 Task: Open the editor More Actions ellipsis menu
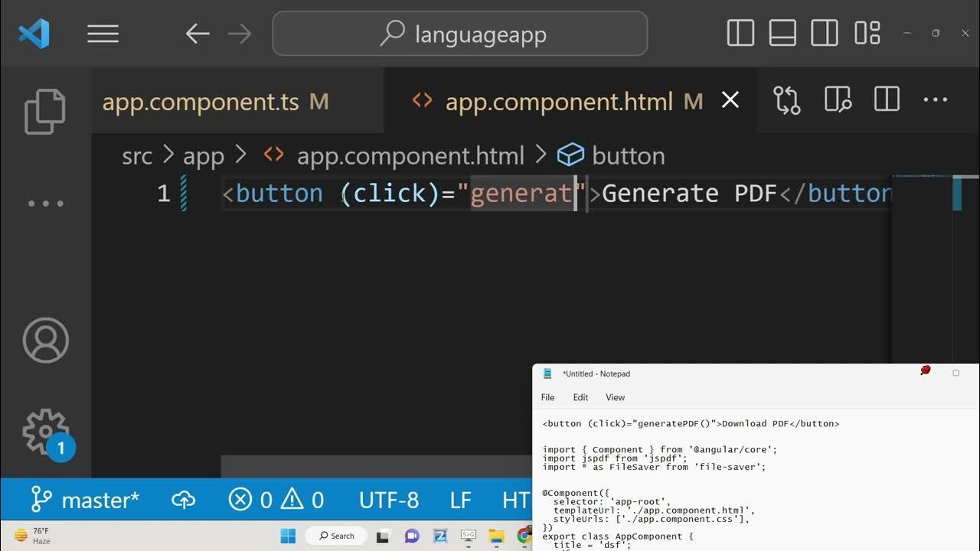point(936,100)
